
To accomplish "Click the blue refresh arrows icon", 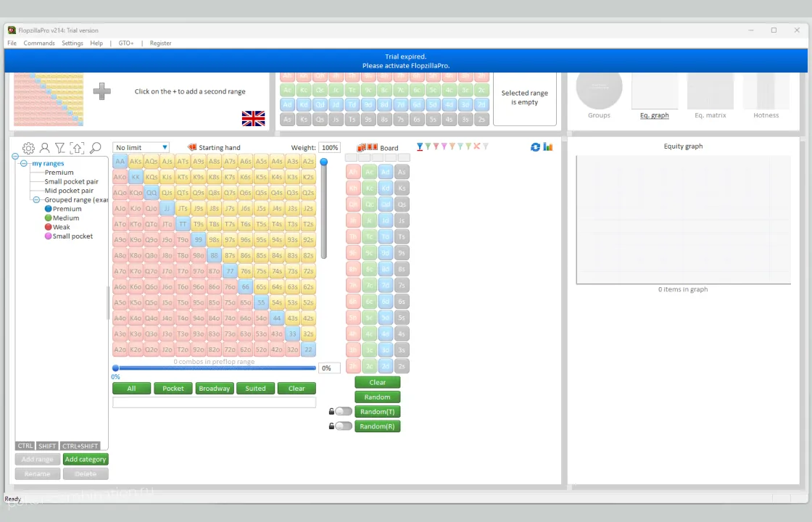I will pos(535,147).
